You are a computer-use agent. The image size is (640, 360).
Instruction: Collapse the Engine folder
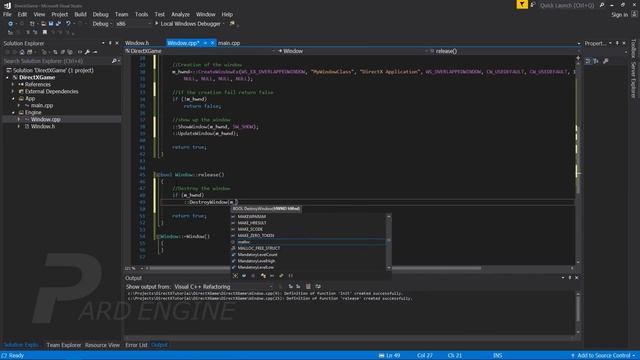pyautogui.click(x=13, y=112)
